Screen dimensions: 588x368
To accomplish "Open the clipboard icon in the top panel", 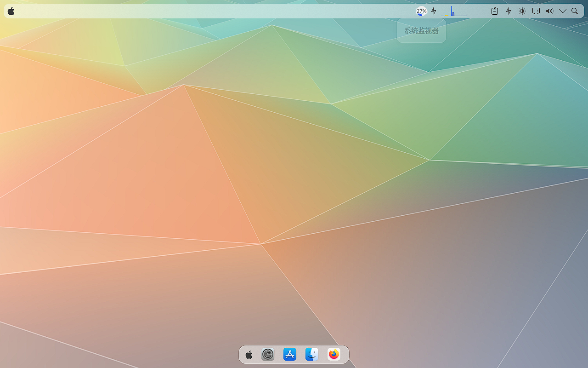I will coord(495,11).
